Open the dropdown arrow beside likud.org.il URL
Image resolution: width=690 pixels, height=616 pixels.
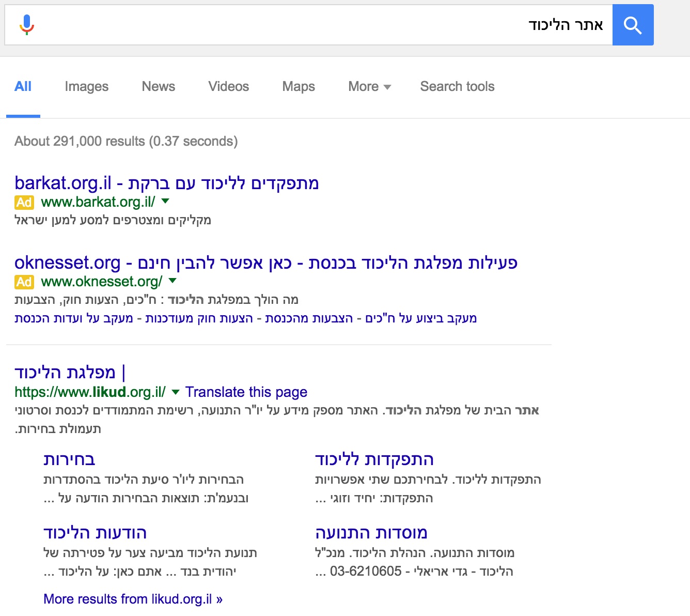[176, 392]
